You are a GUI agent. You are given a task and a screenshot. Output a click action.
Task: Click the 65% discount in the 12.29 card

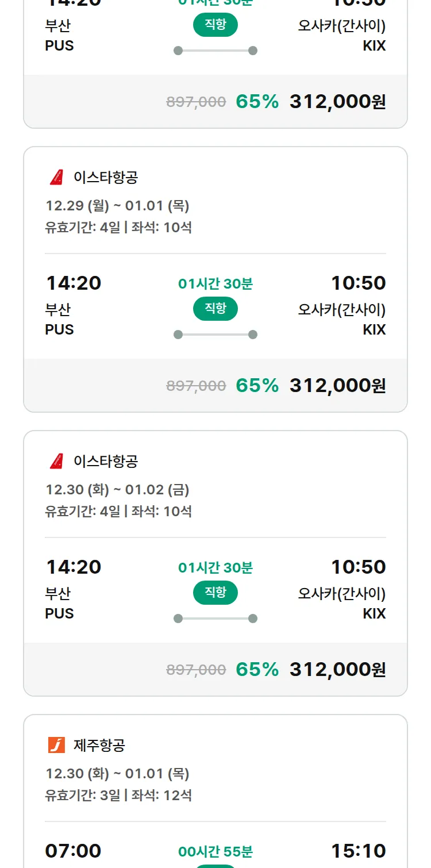coord(257,385)
